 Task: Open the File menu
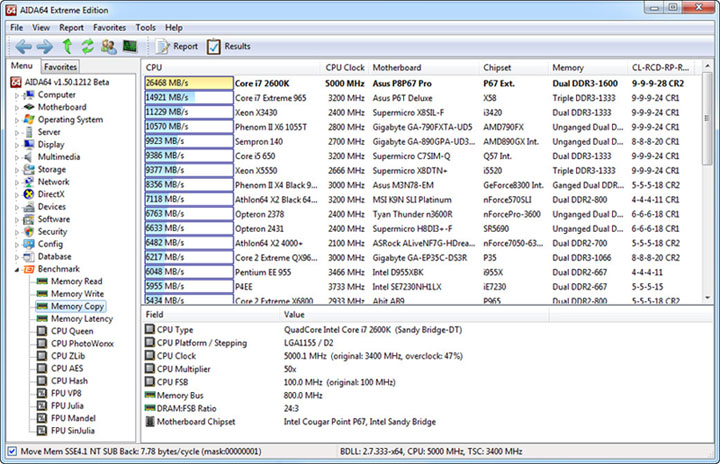pos(17,28)
